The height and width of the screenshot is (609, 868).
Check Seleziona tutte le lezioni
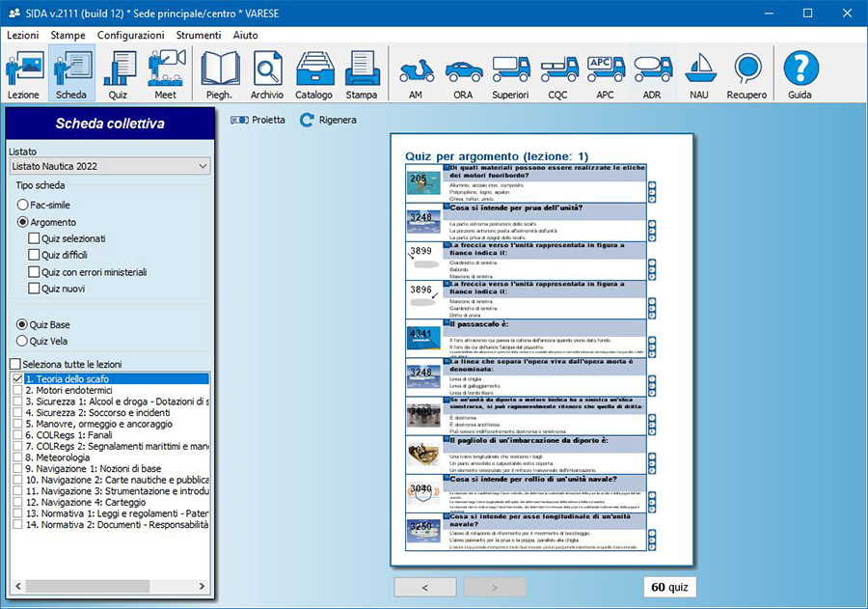[x=14, y=364]
